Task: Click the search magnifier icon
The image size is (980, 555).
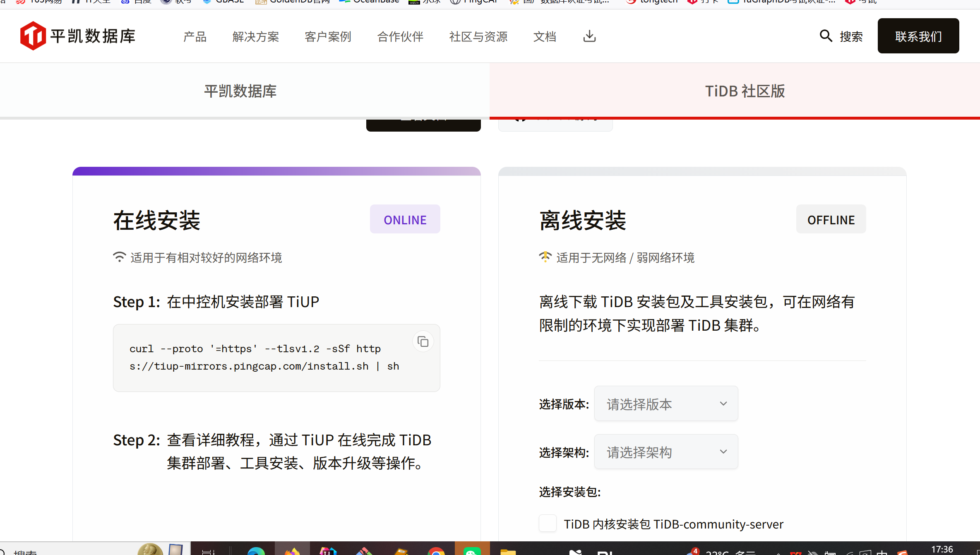Action: (x=826, y=36)
